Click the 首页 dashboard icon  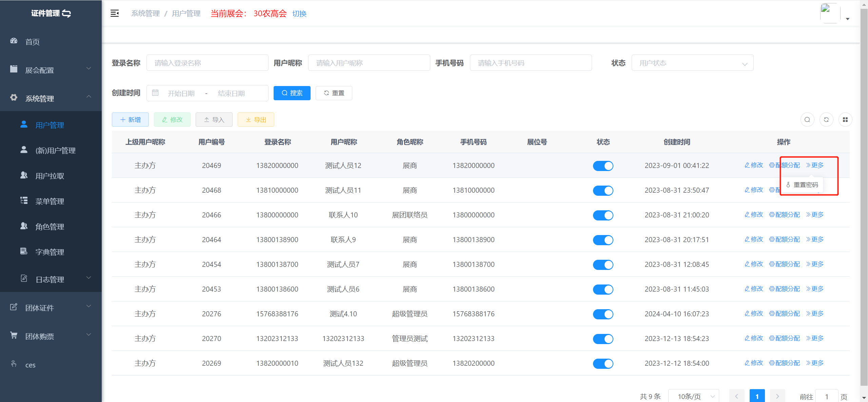pos(14,41)
